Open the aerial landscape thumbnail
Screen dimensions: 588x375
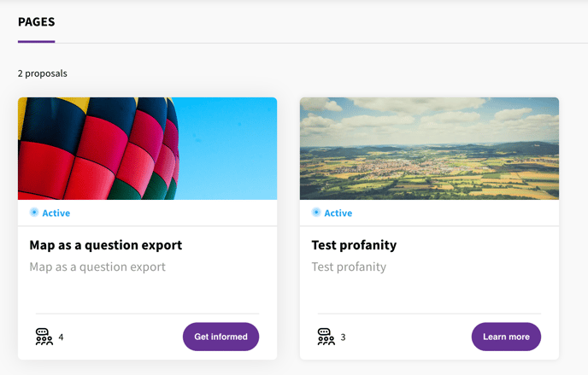429,149
